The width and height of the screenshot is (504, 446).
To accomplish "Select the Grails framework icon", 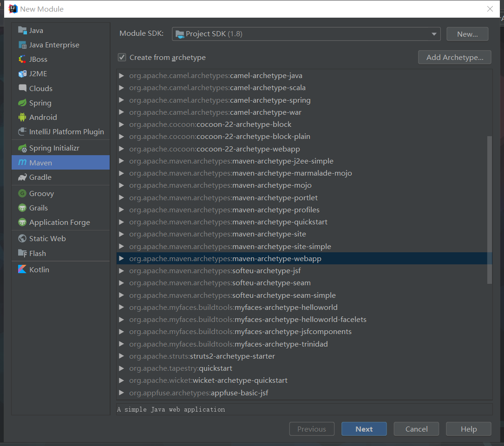I will coord(22,208).
